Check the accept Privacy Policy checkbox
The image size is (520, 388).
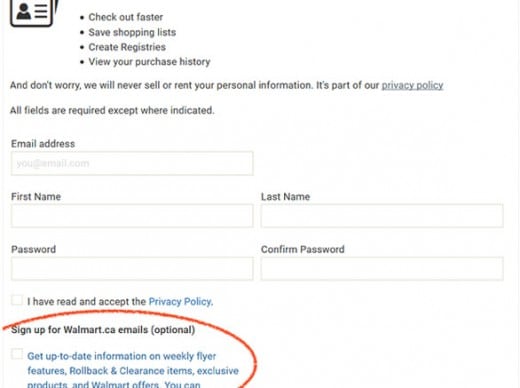(x=17, y=300)
